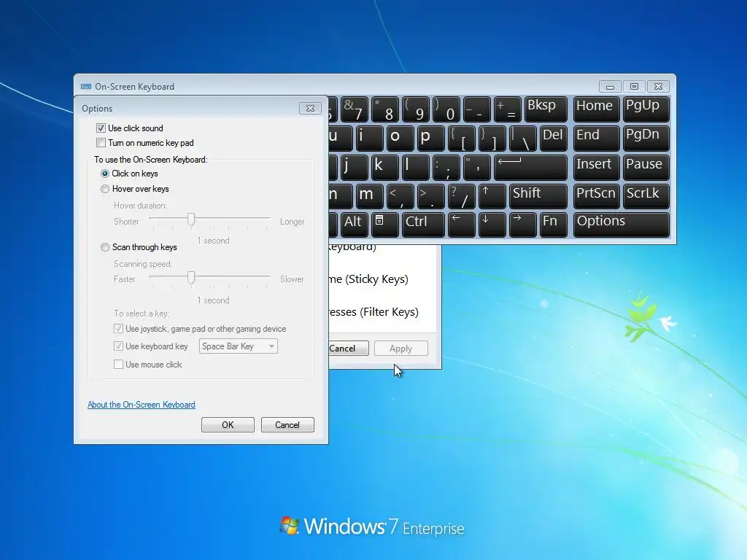Tap the End key
This screenshot has height=560, width=747.
(x=596, y=138)
